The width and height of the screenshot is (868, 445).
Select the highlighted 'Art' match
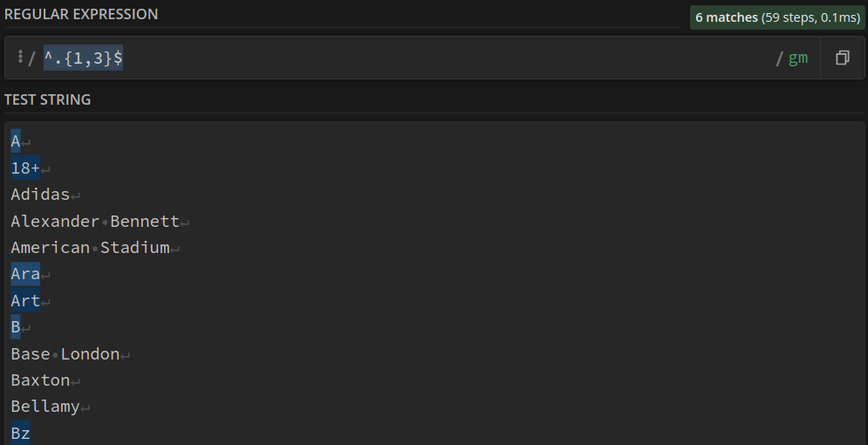coord(25,300)
